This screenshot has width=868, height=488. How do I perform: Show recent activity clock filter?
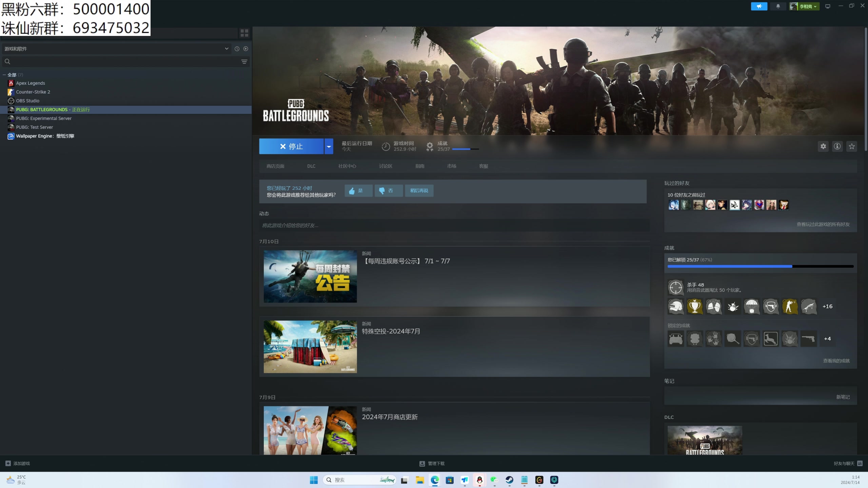pyautogui.click(x=237, y=49)
